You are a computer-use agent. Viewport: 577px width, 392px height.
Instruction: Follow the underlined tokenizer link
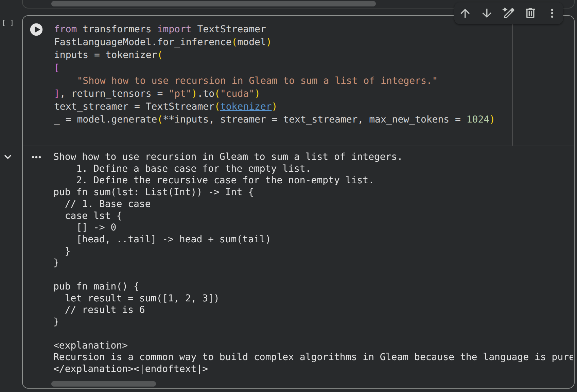click(x=246, y=107)
